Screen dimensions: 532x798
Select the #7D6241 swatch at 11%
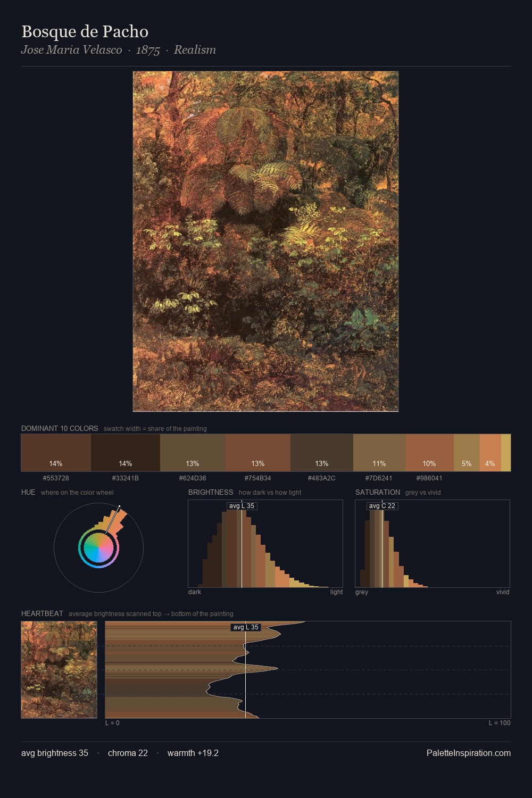pos(379,453)
